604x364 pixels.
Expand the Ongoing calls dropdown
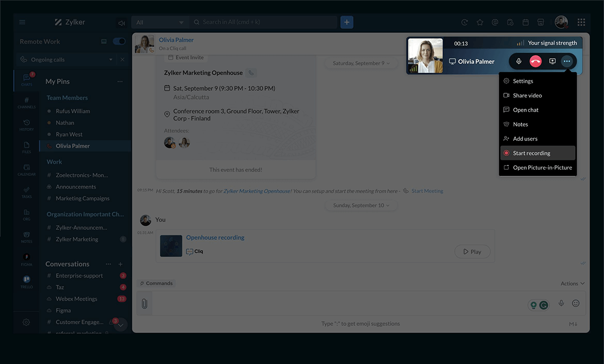pos(110,60)
